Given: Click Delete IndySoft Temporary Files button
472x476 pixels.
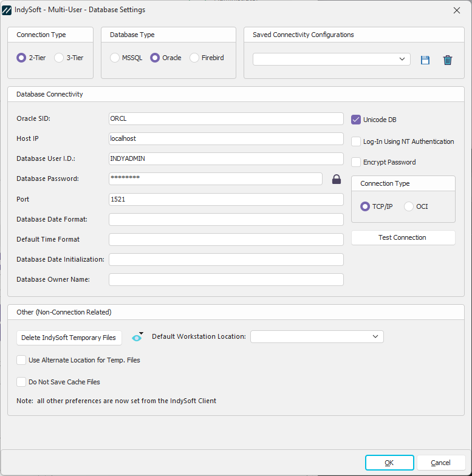Looking at the screenshot, I should [x=69, y=338].
